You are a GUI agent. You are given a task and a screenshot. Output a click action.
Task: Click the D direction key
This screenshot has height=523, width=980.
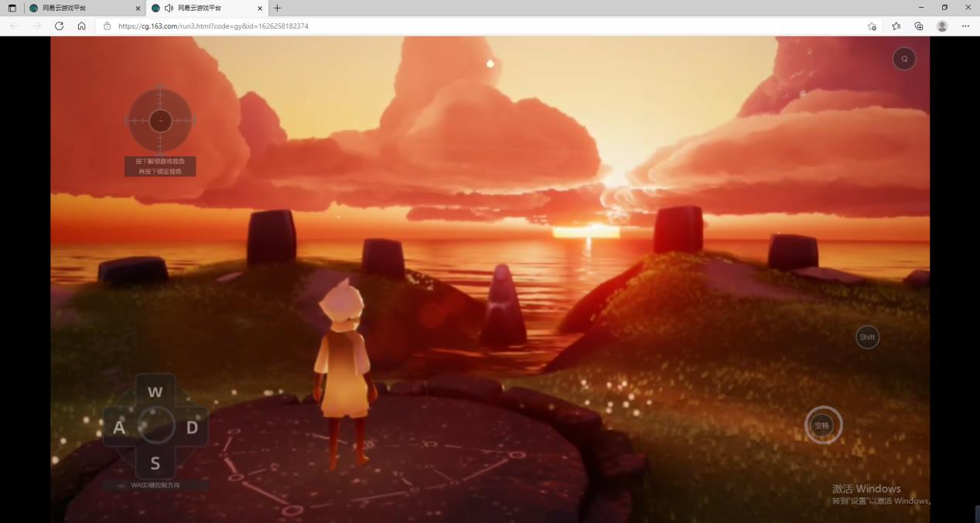[x=192, y=427]
